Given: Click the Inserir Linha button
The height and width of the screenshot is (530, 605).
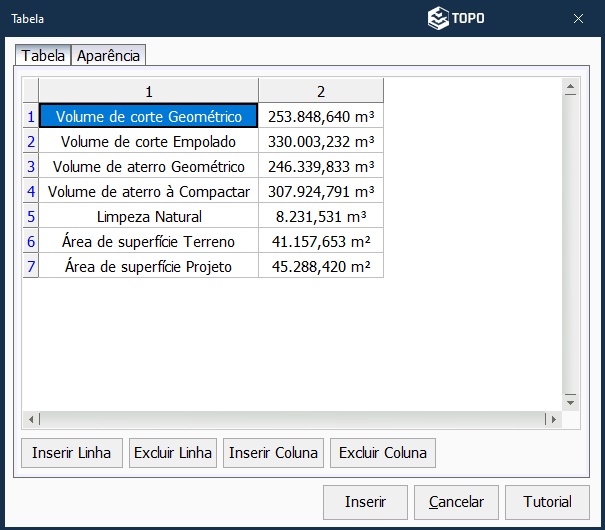Looking at the screenshot, I should (x=72, y=453).
